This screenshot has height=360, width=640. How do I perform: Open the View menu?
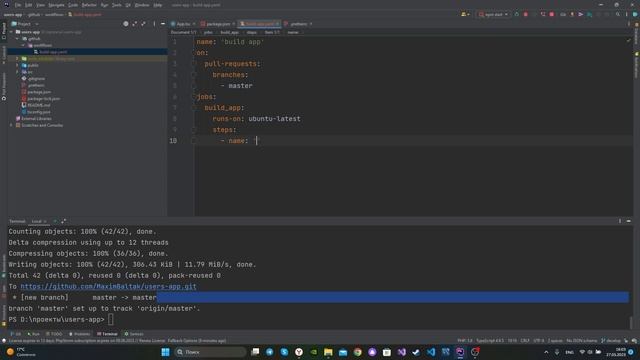pyautogui.click(x=40, y=5)
